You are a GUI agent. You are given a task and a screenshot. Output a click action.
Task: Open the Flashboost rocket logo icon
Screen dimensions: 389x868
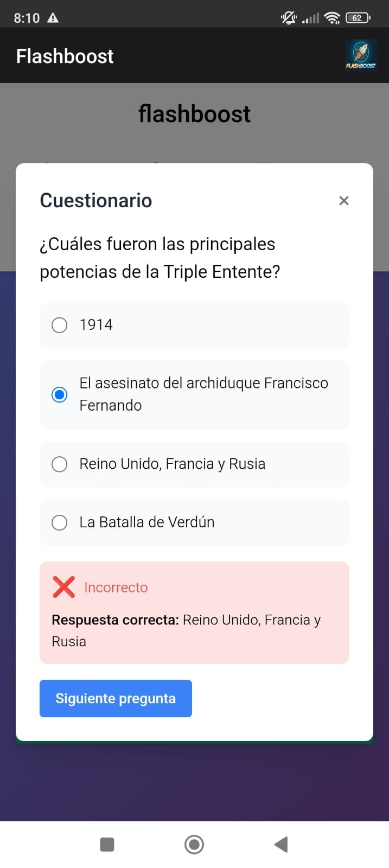coord(361,55)
